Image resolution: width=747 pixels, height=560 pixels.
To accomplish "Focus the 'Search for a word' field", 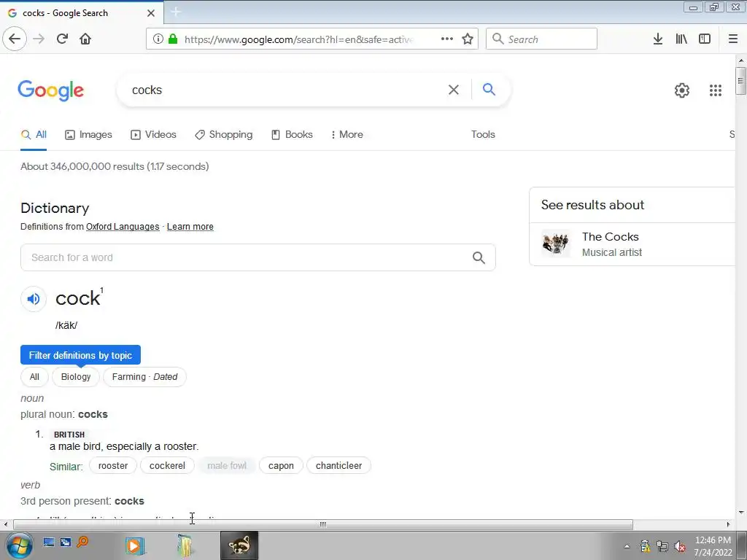I will tap(258, 257).
